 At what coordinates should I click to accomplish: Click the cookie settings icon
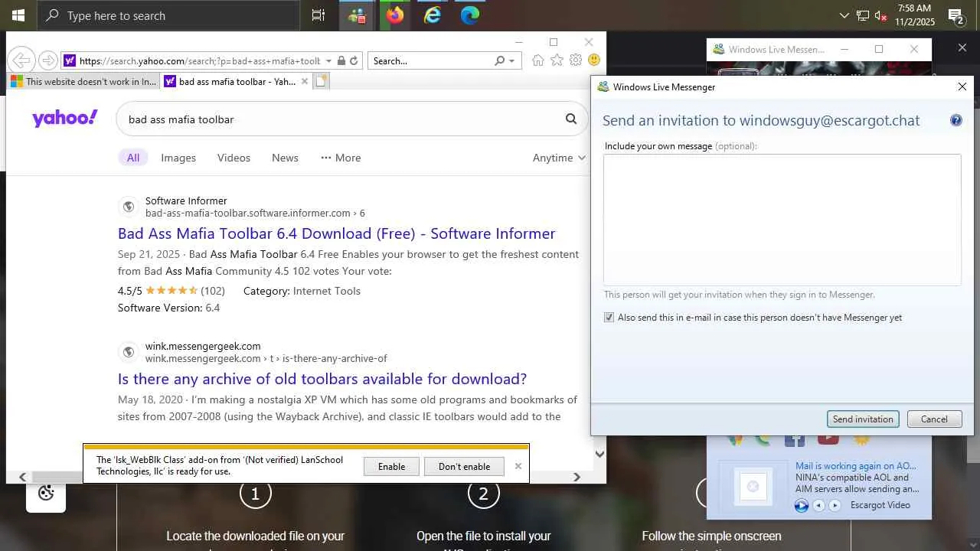46,494
